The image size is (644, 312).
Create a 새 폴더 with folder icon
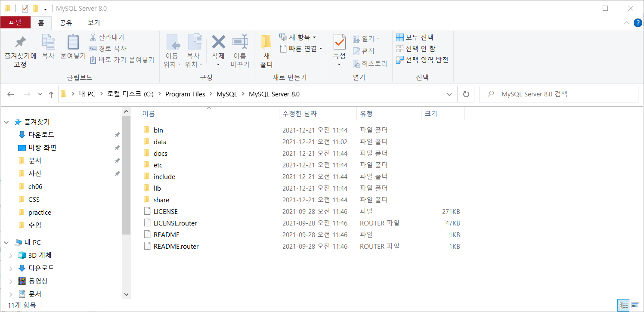[x=266, y=42]
